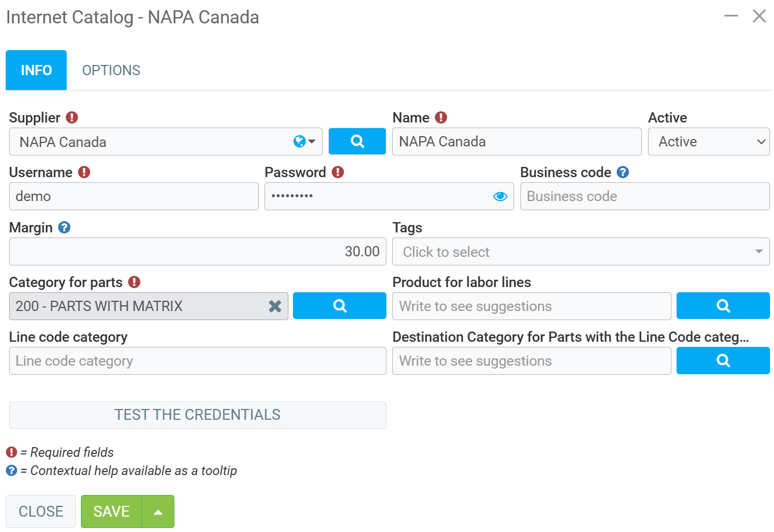This screenshot has width=774, height=532.
Task: Switch to the OPTIONS tab
Action: (111, 70)
